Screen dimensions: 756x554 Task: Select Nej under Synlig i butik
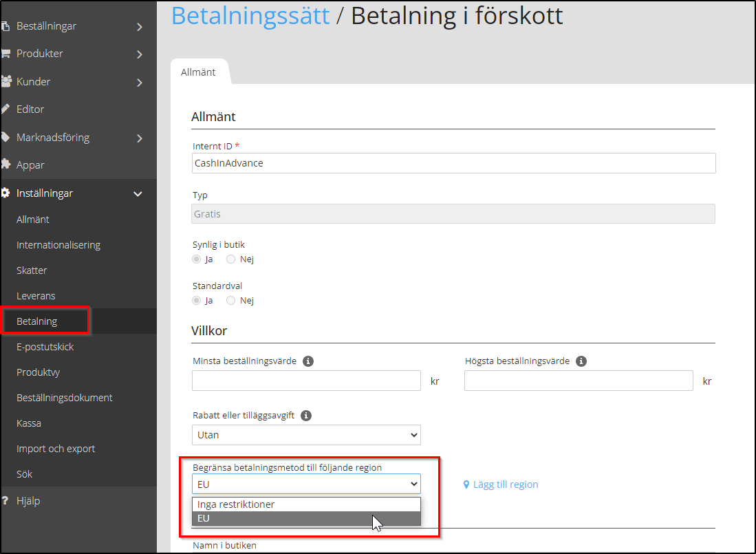[231, 259]
